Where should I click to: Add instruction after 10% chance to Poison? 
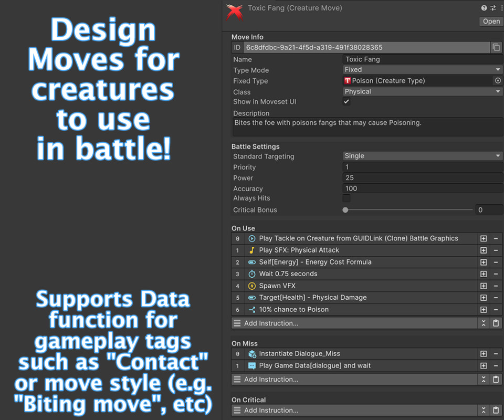point(483,309)
